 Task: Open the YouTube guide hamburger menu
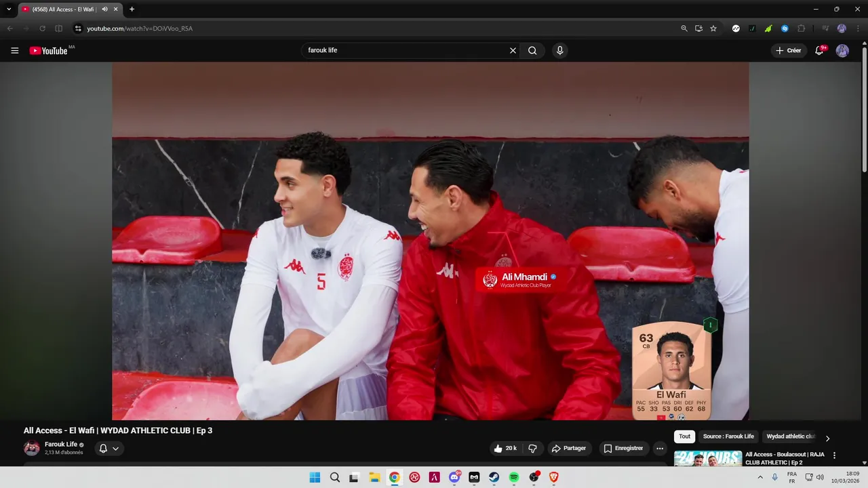(x=15, y=51)
